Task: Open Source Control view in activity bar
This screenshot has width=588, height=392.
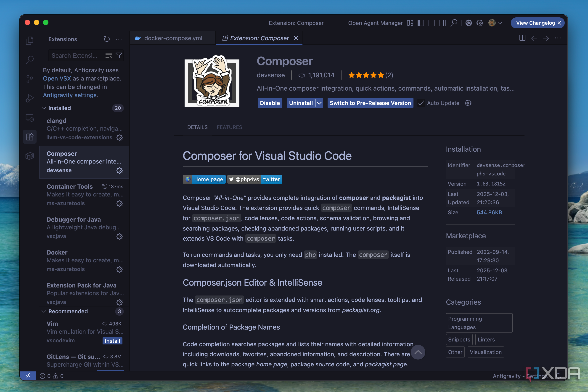Action: [x=29, y=79]
